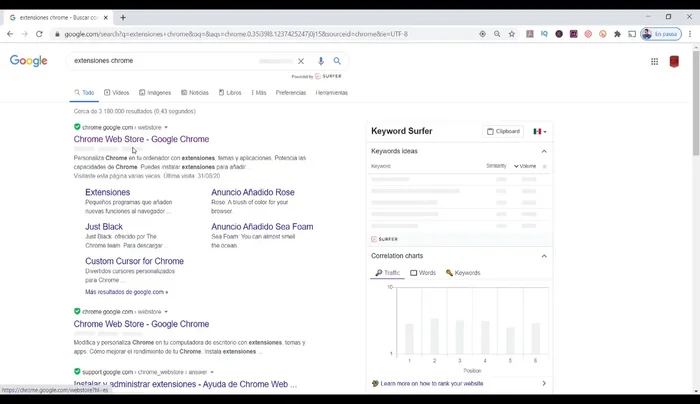The height and width of the screenshot is (404, 700).
Task: Click the Surfer logo in Keyword Surfer panel
Action: [x=384, y=239]
